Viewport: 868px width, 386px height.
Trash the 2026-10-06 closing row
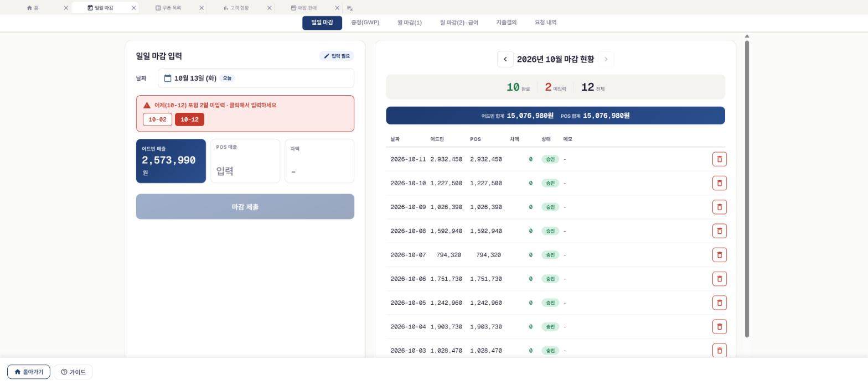click(x=719, y=279)
